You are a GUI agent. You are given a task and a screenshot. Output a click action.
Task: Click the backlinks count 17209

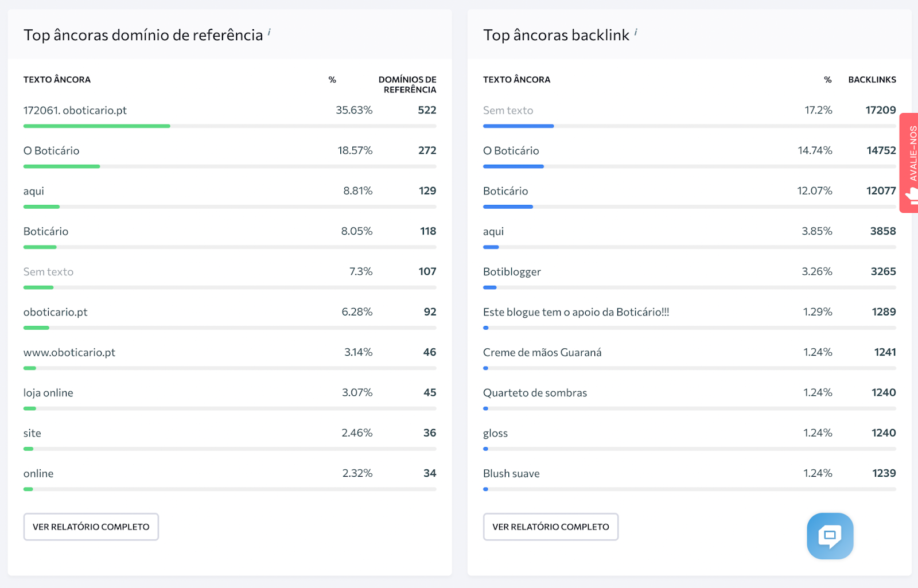881,110
